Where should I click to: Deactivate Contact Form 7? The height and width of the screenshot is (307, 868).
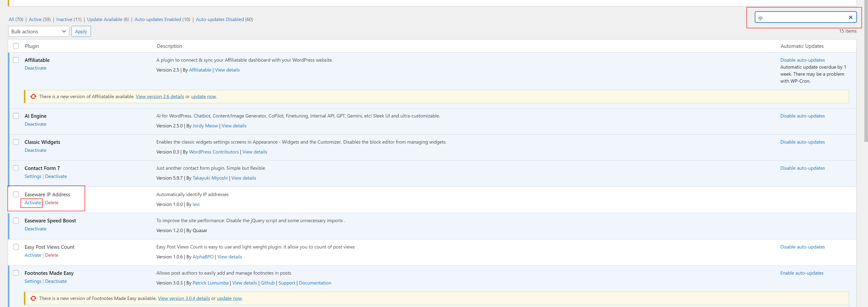[x=56, y=176]
